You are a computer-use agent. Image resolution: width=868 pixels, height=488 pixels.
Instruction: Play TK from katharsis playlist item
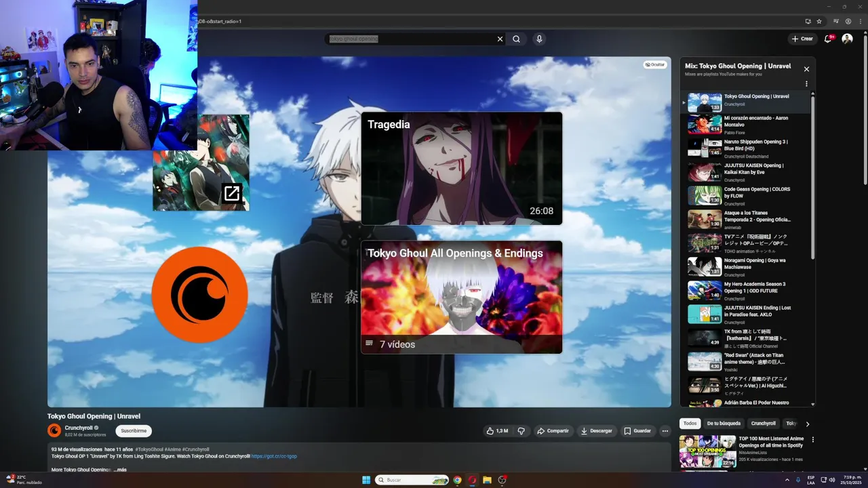point(746,338)
